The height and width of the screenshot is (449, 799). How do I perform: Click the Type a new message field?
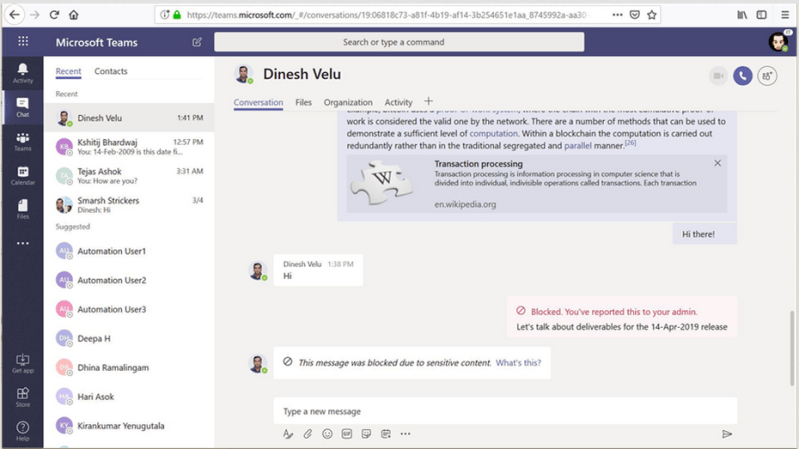click(x=505, y=411)
